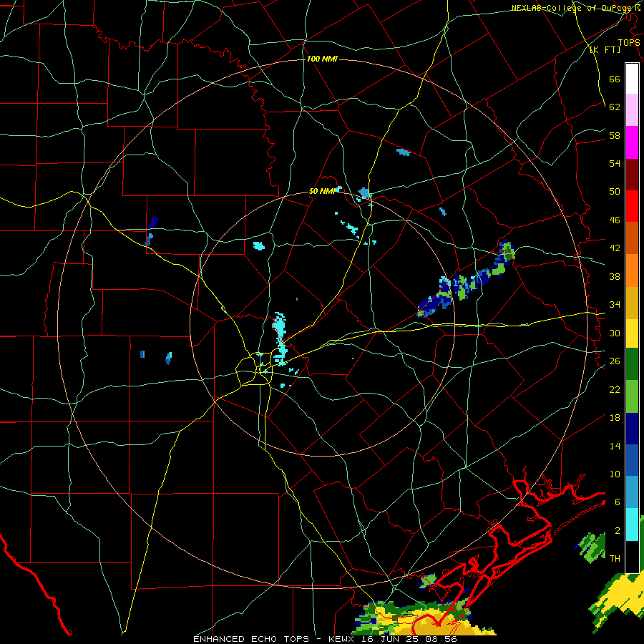Viewport: 644px width, 644px height.
Task: Click the legend value "18"
Action: point(615,418)
